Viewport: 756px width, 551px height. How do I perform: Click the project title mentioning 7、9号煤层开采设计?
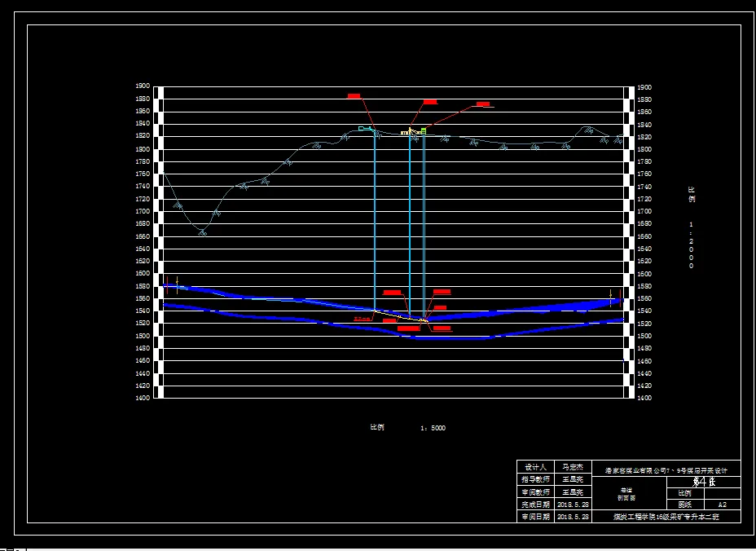[x=666, y=470]
